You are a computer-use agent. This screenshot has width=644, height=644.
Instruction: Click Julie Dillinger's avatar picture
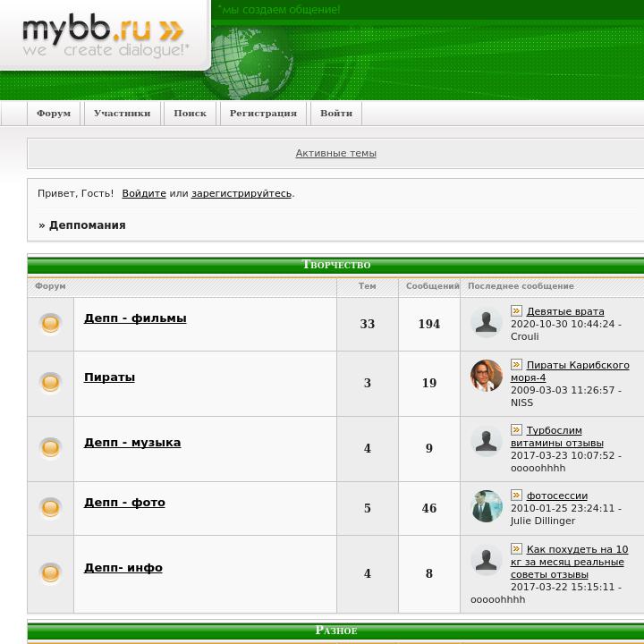pyautogui.click(x=487, y=506)
